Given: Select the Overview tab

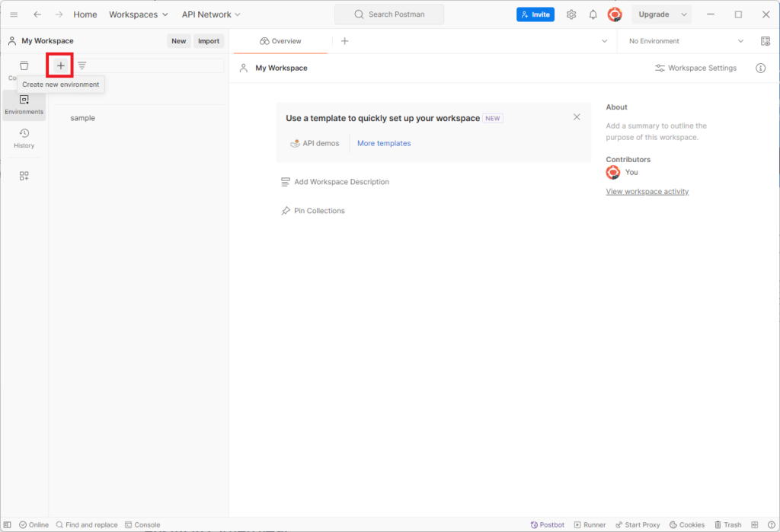Looking at the screenshot, I should (x=280, y=41).
